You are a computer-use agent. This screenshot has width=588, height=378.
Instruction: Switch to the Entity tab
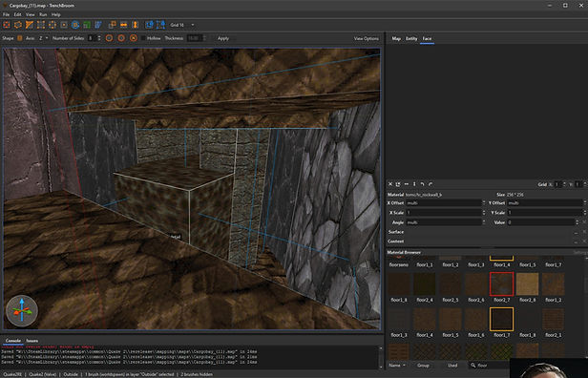coord(411,38)
